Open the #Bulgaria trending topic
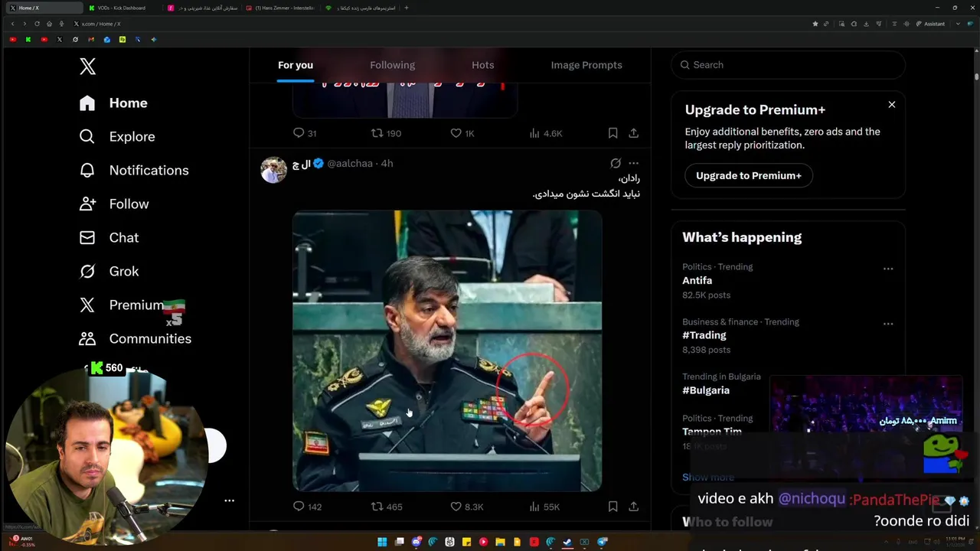This screenshot has width=980, height=551. [706, 390]
